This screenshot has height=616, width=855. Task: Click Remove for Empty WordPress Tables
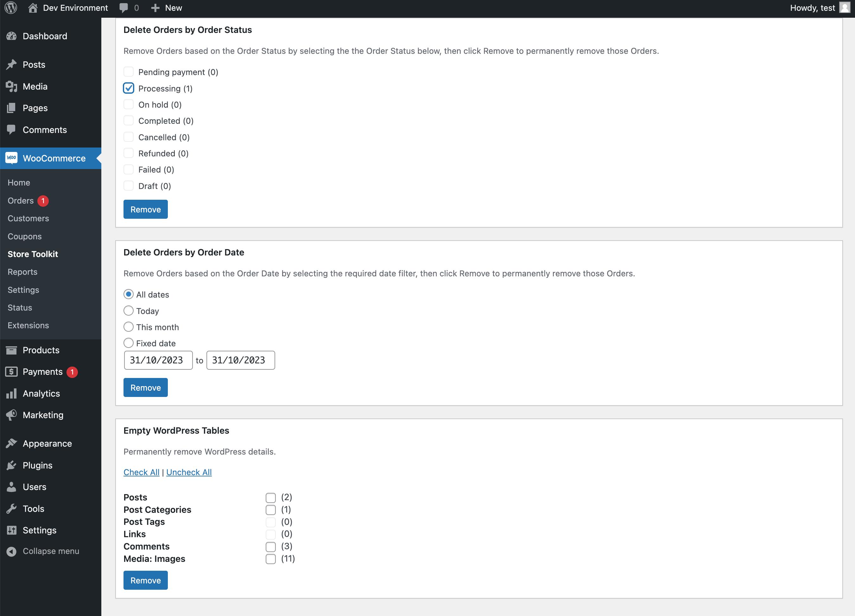145,580
